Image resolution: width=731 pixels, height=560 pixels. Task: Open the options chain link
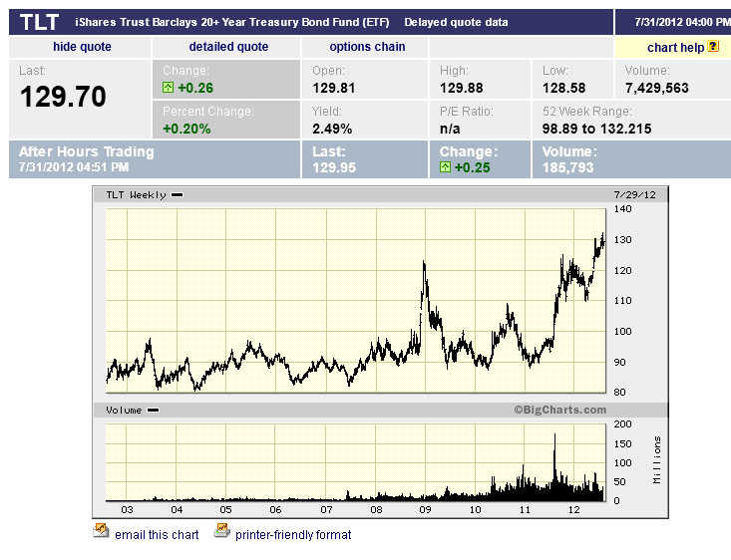pos(367,47)
